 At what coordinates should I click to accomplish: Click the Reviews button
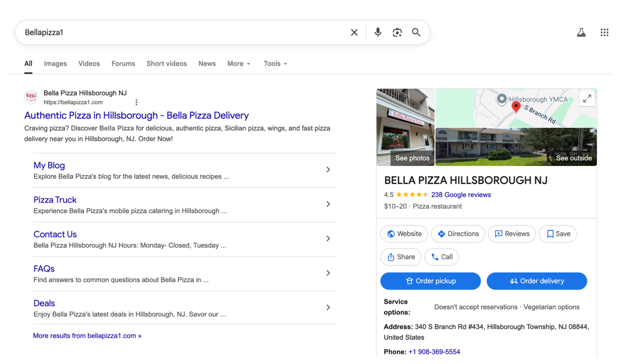[x=512, y=234]
